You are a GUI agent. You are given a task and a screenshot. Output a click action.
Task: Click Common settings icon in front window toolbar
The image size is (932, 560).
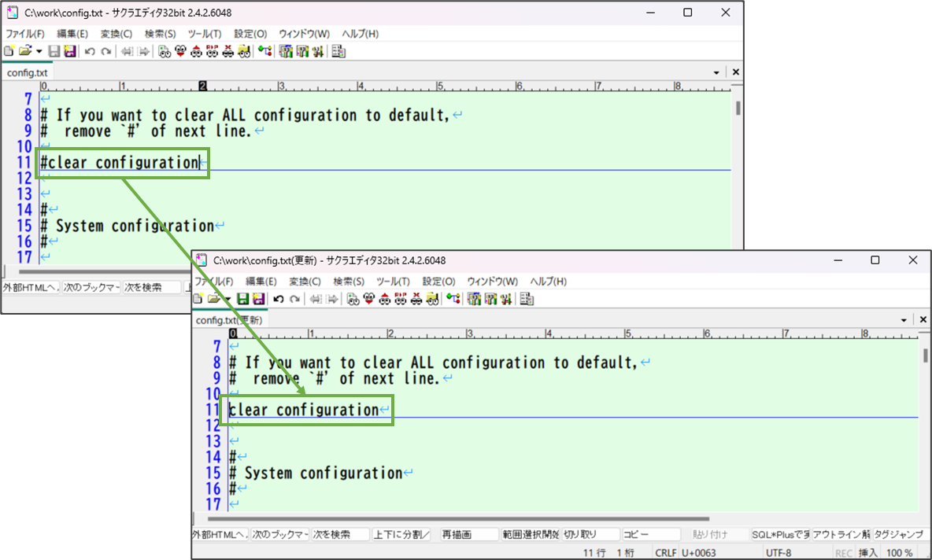[x=506, y=299]
